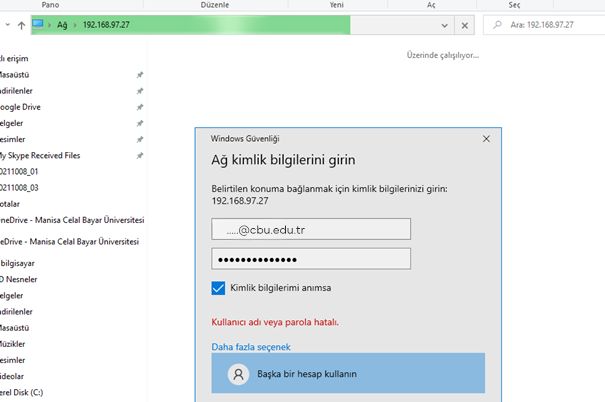Close the Windows Güvenliği dialog
This screenshot has height=402, width=605.
pos(486,139)
